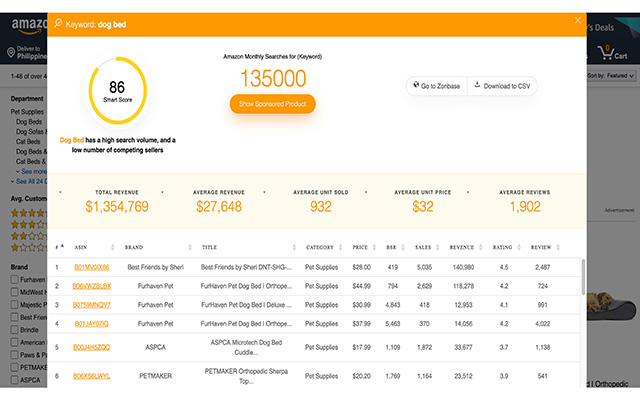Click the globe icon in Go to Zonbase
This screenshot has width=640, height=400.
pos(416,85)
